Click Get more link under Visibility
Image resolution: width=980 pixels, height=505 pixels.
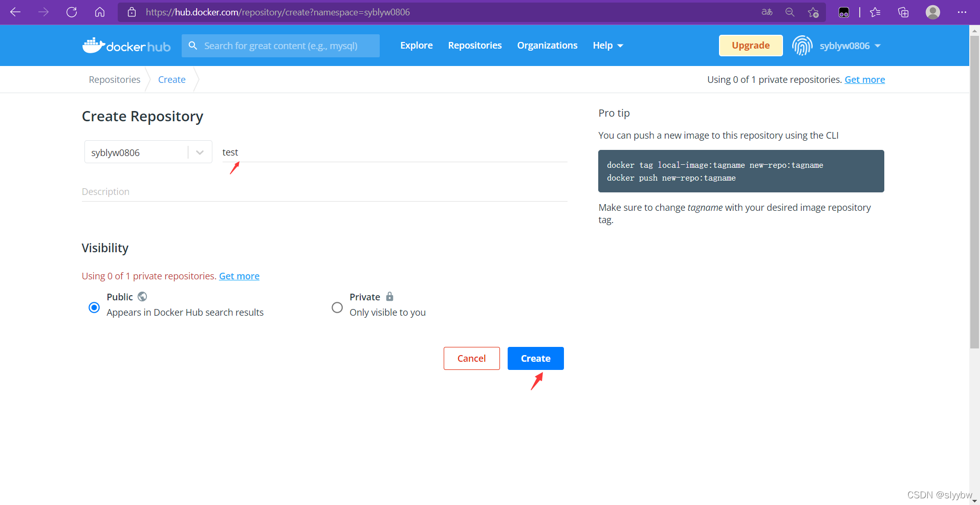pos(239,276)
